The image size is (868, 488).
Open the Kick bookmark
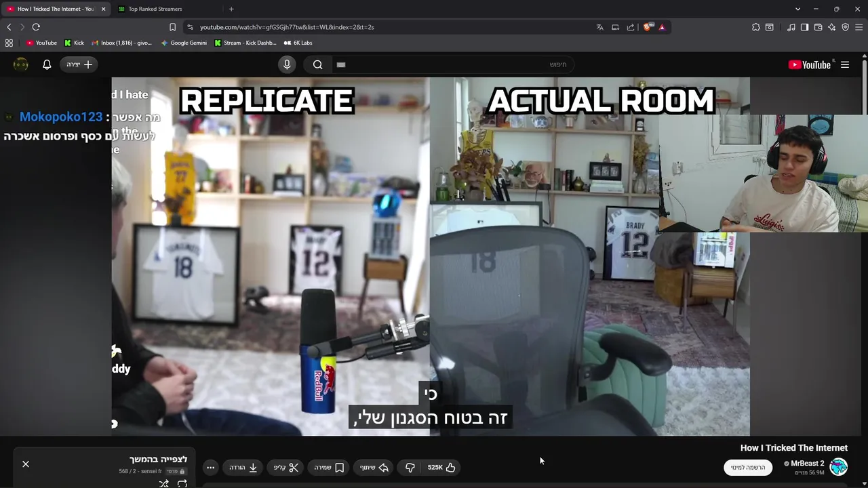[74, 43]
